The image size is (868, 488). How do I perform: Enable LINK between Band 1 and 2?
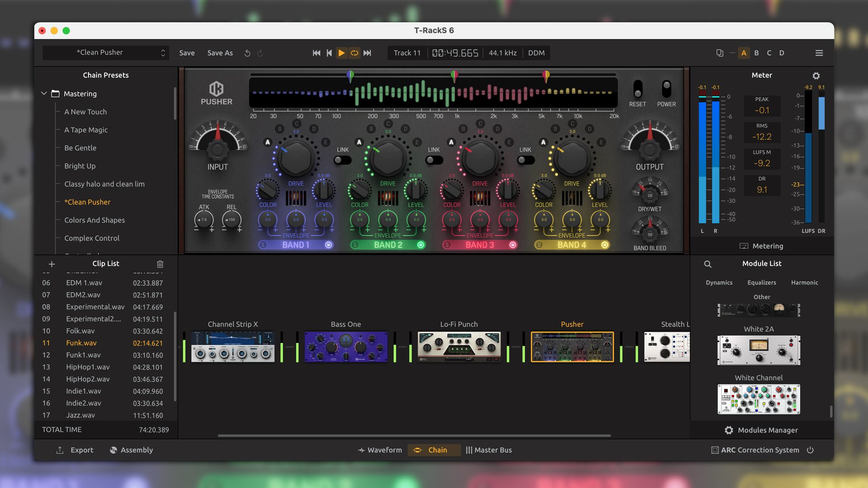[x=342, y=159]
